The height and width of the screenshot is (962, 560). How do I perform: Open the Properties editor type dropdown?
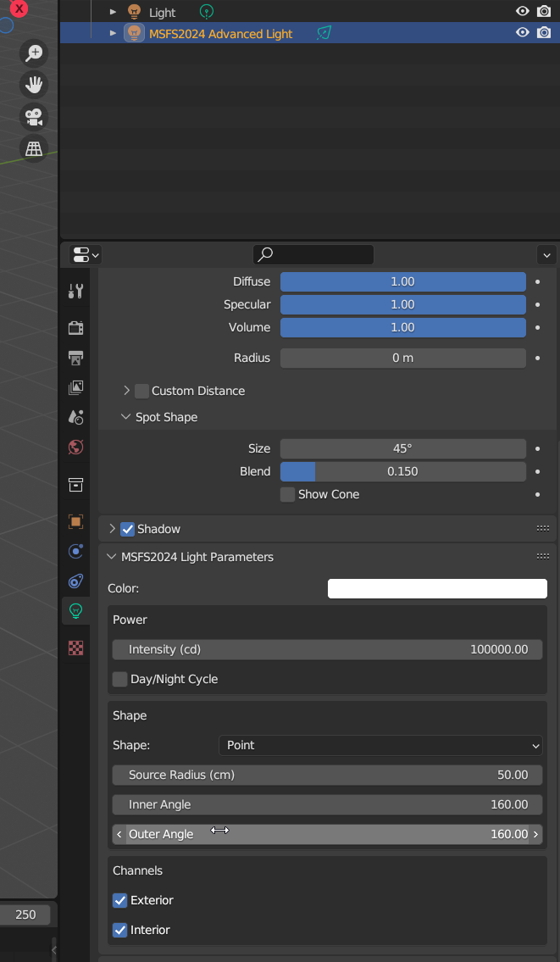86,254
